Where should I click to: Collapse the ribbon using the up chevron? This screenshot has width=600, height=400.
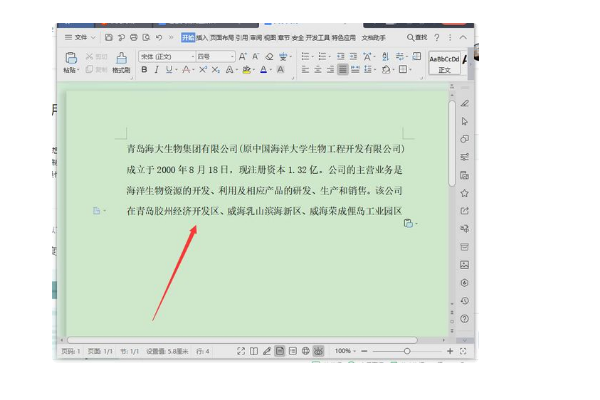(463, 38)
